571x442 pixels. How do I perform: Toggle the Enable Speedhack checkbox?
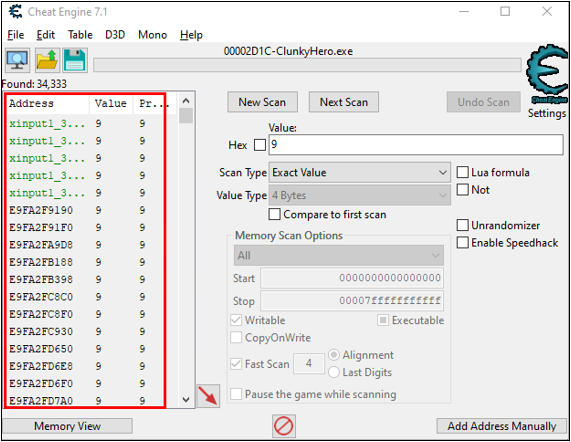(x=462, y=242)
